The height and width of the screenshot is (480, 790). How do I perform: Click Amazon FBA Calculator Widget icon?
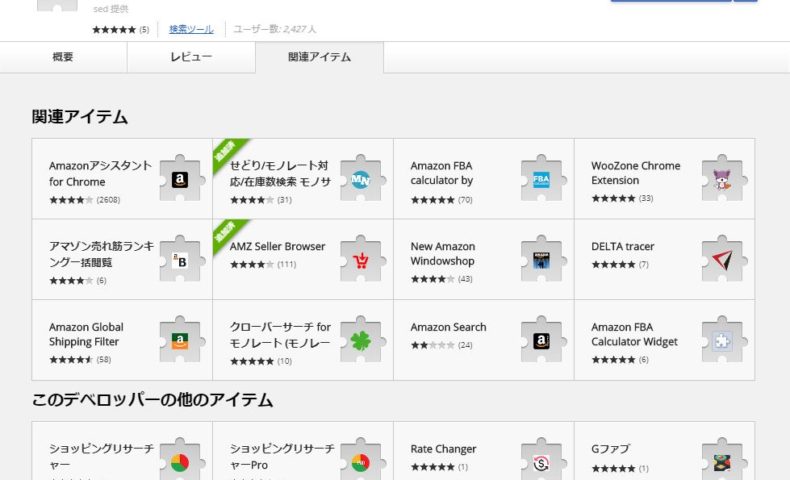[724, 339]
